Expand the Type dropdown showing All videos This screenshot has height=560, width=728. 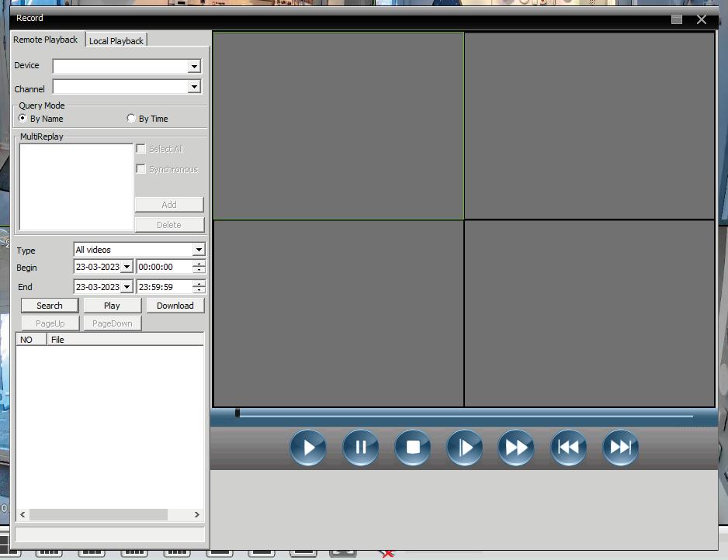(199, 250)
